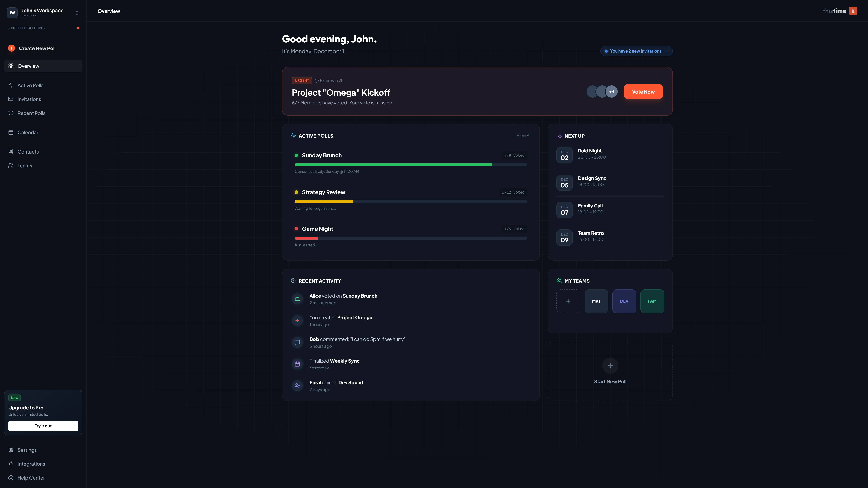
Task: Click the Active Polls pulse icon in the sidebar
Action: [x=11, y=85]
